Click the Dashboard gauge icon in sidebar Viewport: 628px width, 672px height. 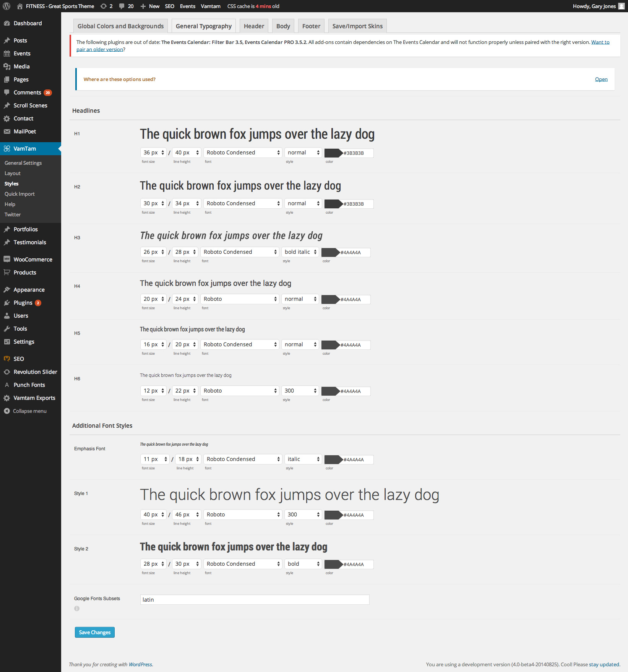[x=7, y=23]
